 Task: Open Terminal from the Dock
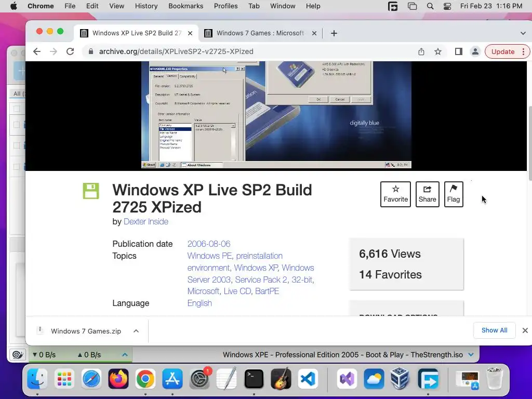[x=254, y=379]
